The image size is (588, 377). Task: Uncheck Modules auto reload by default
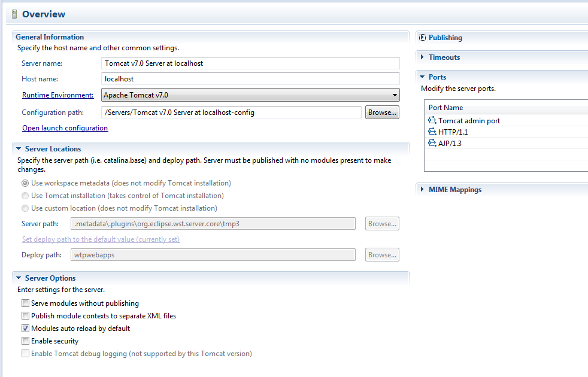[x=25, y=329]
